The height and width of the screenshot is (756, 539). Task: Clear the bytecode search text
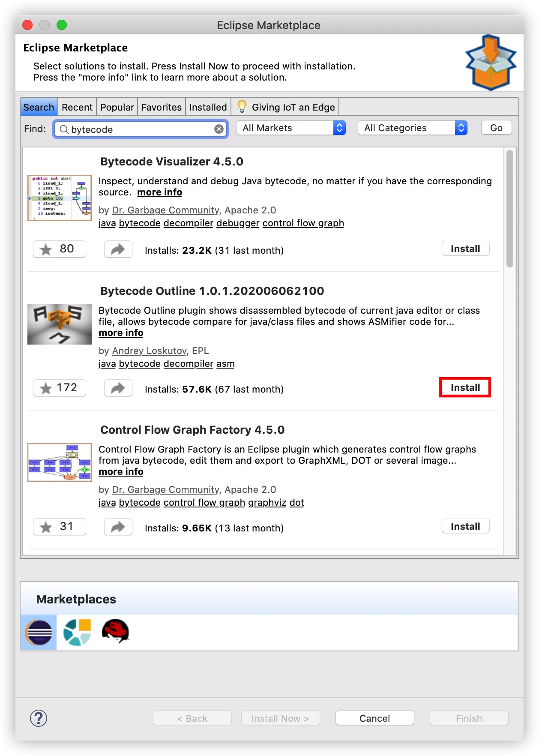[x=219, y=129]
